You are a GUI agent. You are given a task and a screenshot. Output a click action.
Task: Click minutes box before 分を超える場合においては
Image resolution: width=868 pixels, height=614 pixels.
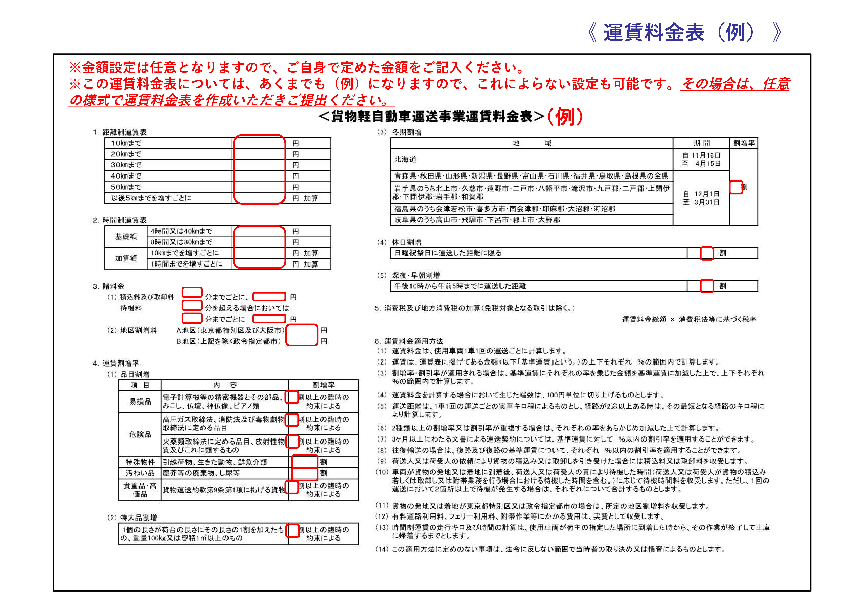click(192, 305)
